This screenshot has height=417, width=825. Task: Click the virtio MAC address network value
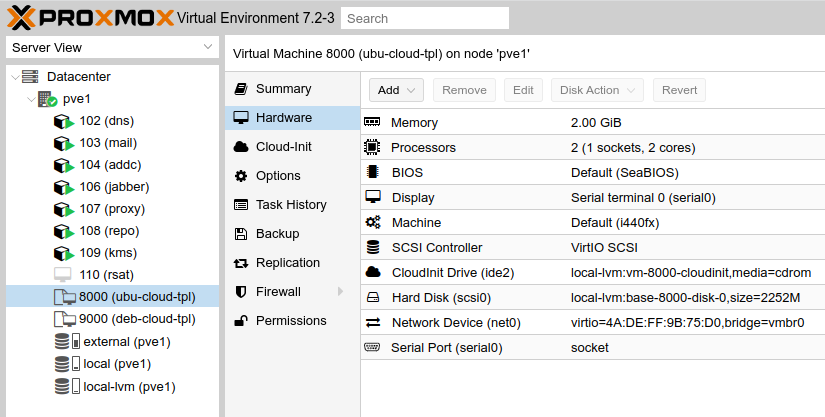[687, 322]
